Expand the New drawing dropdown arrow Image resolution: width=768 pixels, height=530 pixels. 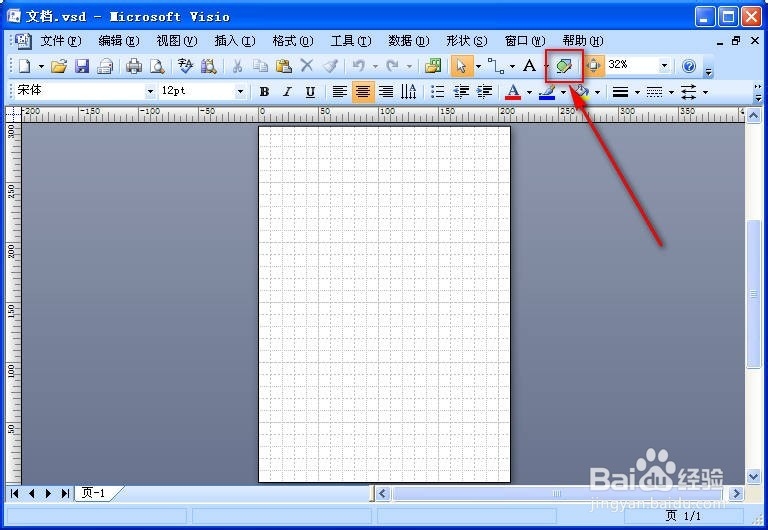click(x=41, y=66)
